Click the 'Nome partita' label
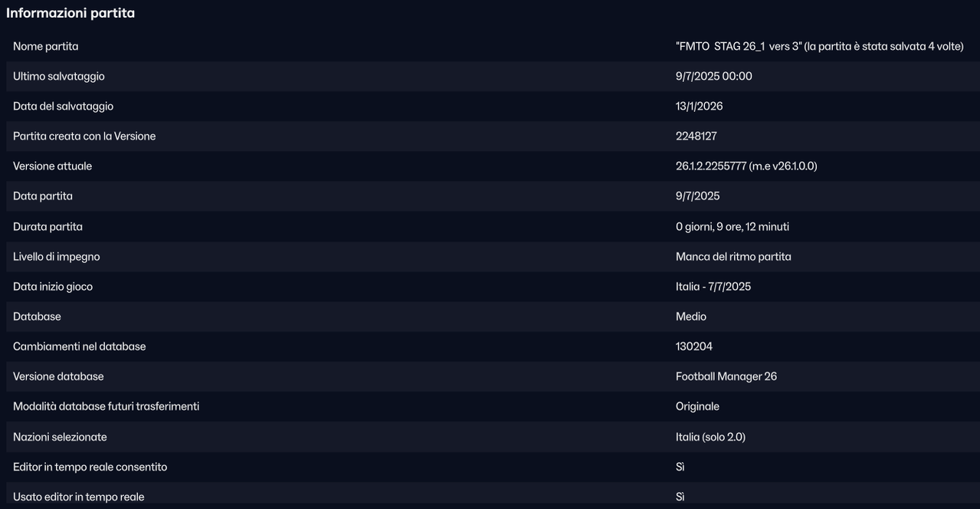Image resolution: width=980 pixels, height=509 pixels. [45, 47]
